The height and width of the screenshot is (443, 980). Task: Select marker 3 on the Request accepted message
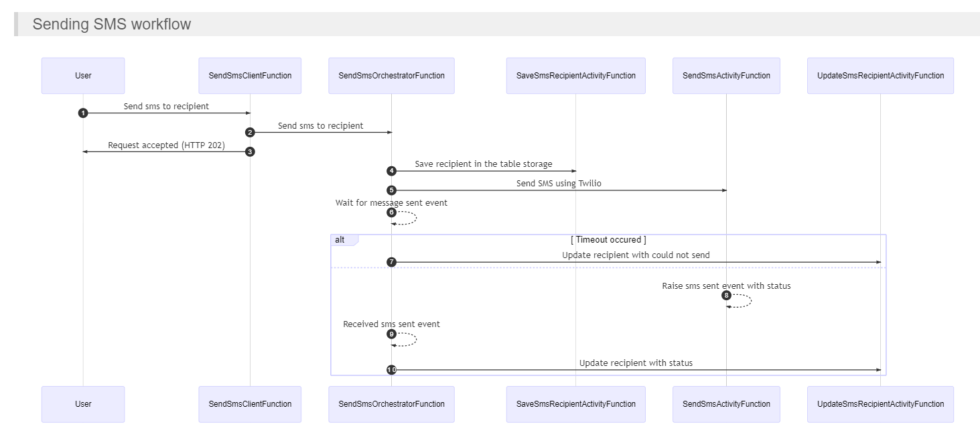pos(250,151)
